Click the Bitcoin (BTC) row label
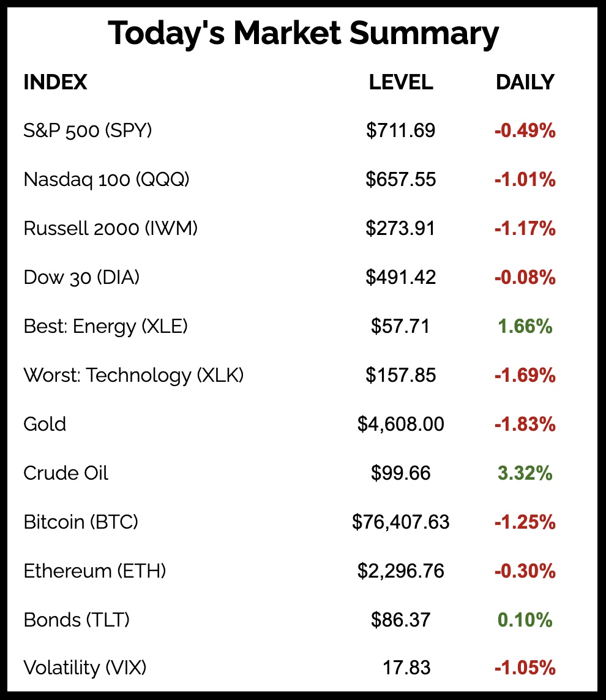This screenshot has height=700, width=606. 81,522
